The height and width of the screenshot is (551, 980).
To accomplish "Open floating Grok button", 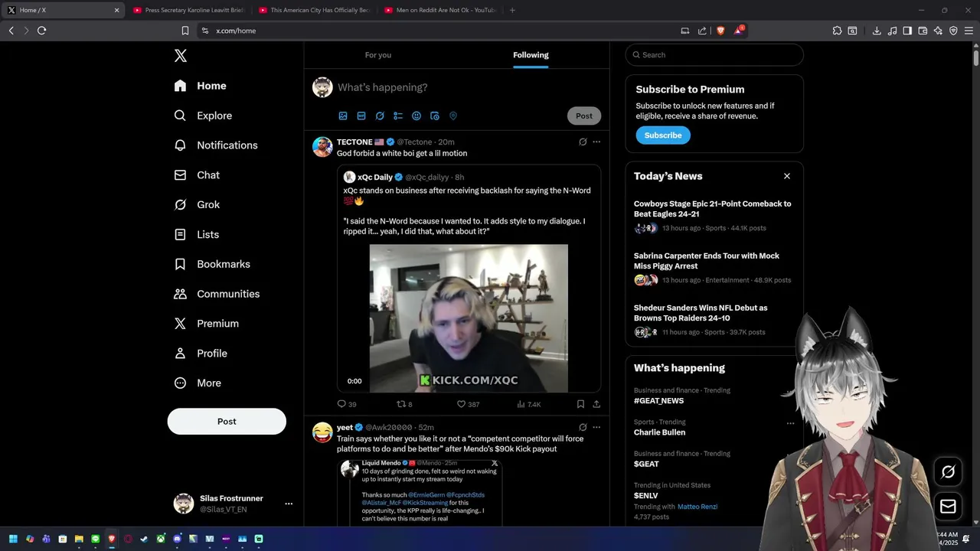I will [x=948, y=472].
